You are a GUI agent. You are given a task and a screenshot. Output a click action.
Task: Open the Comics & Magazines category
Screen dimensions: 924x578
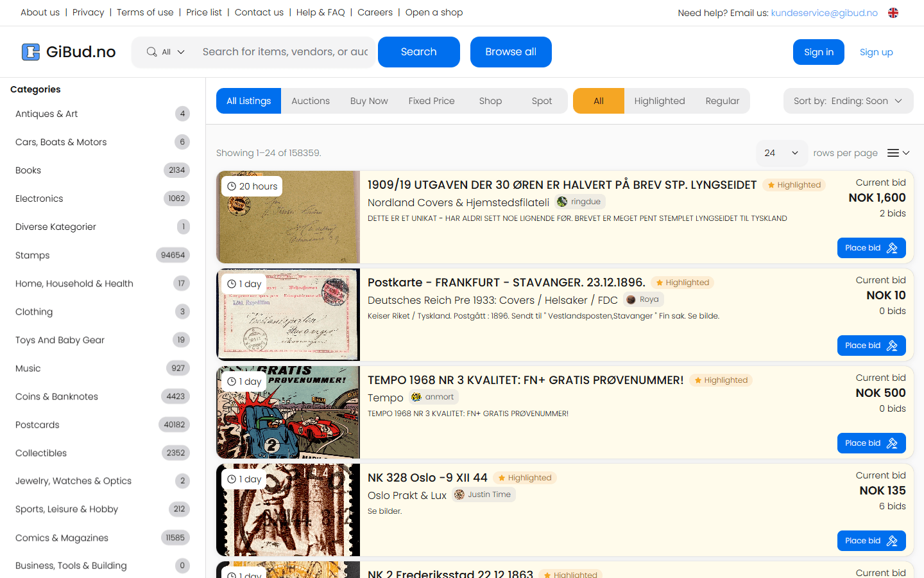click(x=103, y=538)
